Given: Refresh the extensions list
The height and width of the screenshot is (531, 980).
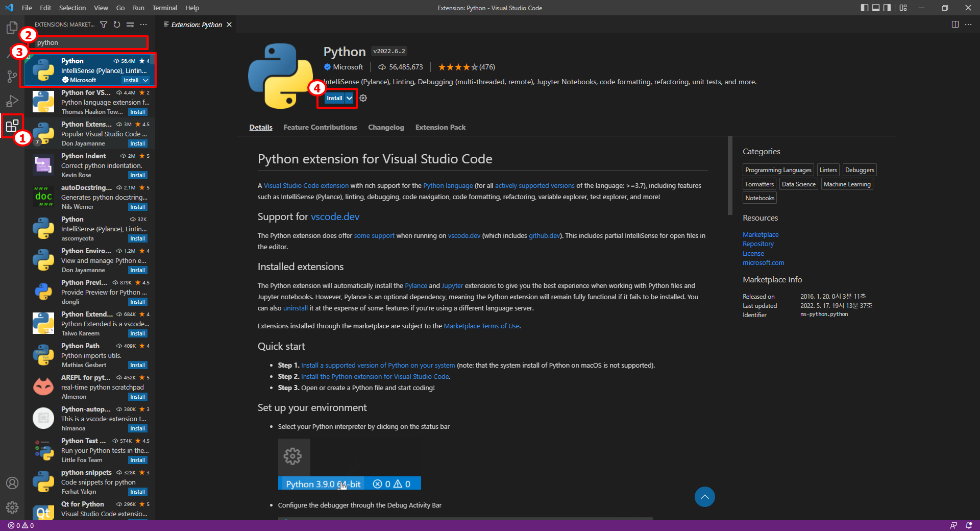Looking at the screenshot, I should pyautogui.click(x=117, y=25).
